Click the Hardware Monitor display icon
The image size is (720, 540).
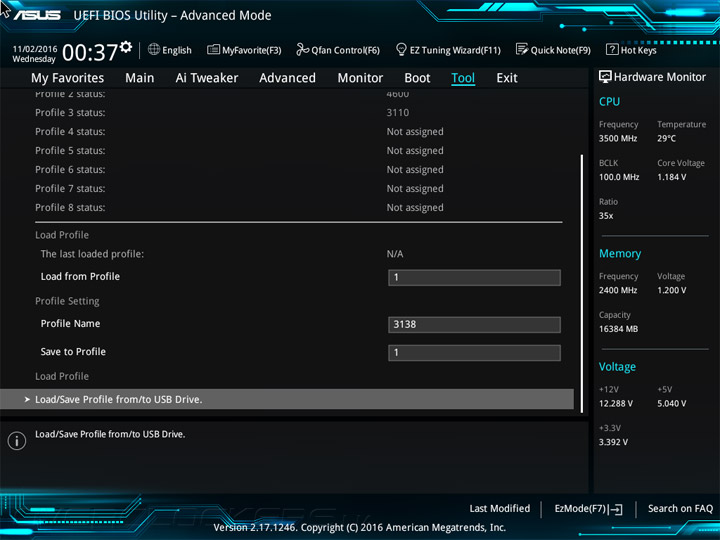(605, 77)
